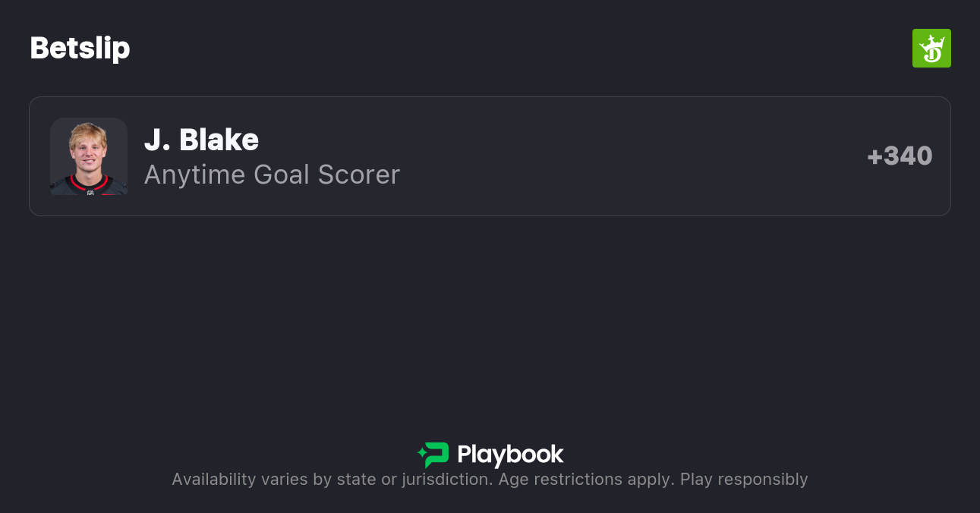The image size is (980, 513).
Task: Click the 'Scorer' word in bet description
Action: [358, 175]
